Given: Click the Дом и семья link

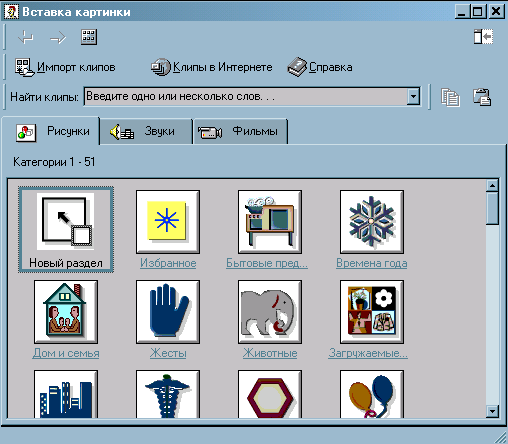Looking at the screenshot, I should pyautogui.click(x=66, y=353).
